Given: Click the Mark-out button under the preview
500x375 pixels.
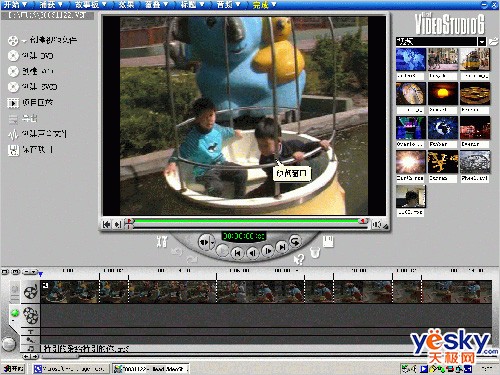Looking at the screenshot, I should tap(117, 224).
